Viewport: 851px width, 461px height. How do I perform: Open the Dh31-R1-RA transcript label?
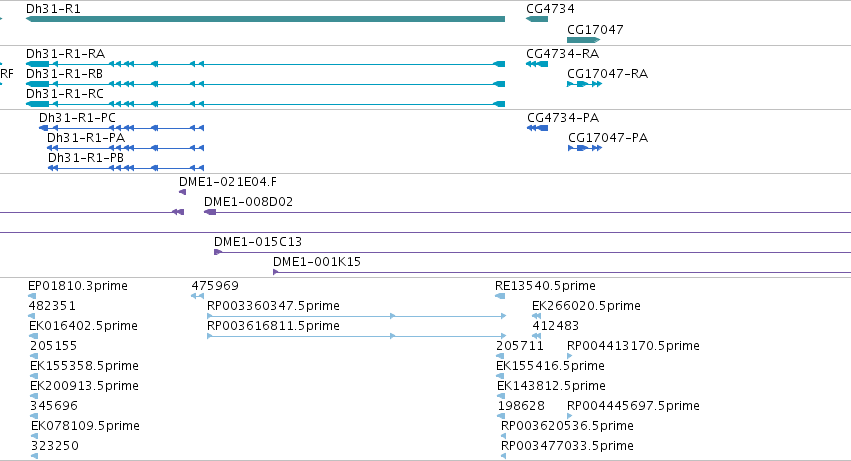(x=66, y=53)
